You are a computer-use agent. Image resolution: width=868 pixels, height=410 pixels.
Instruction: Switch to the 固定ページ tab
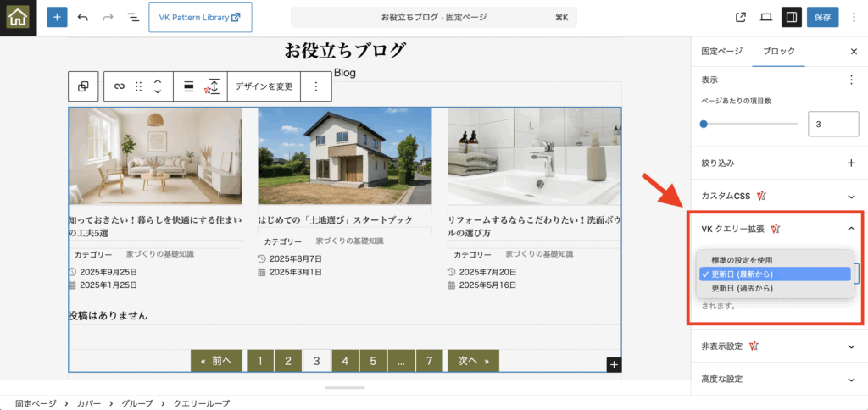coord(721,51)
